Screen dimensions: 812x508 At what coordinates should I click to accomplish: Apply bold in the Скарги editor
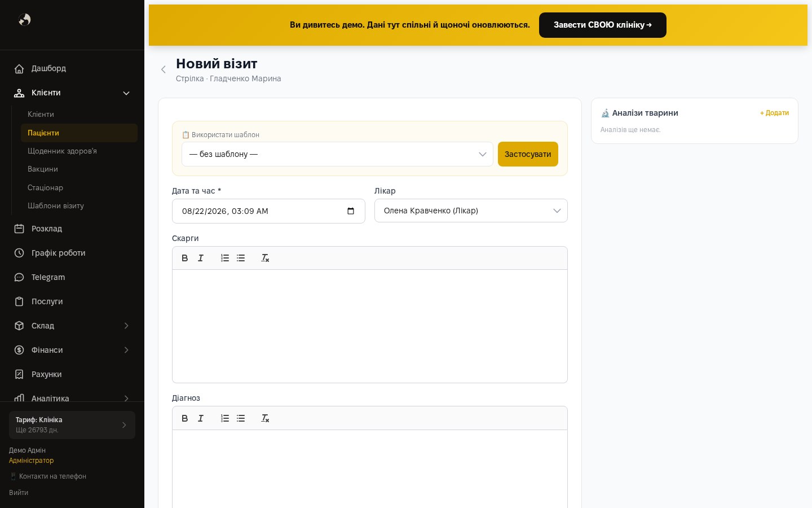(184, 258)
